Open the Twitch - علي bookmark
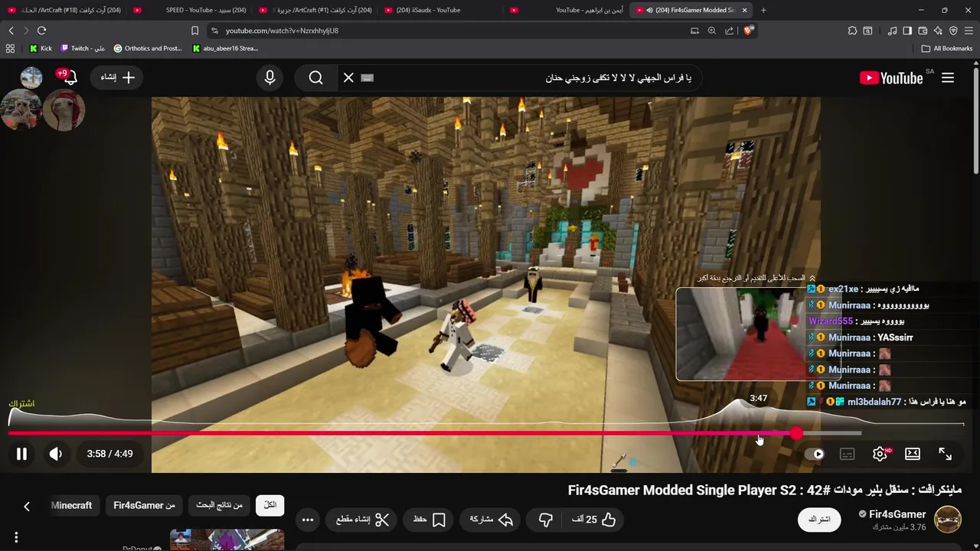The image size is (980, 551). click(83, 48)
